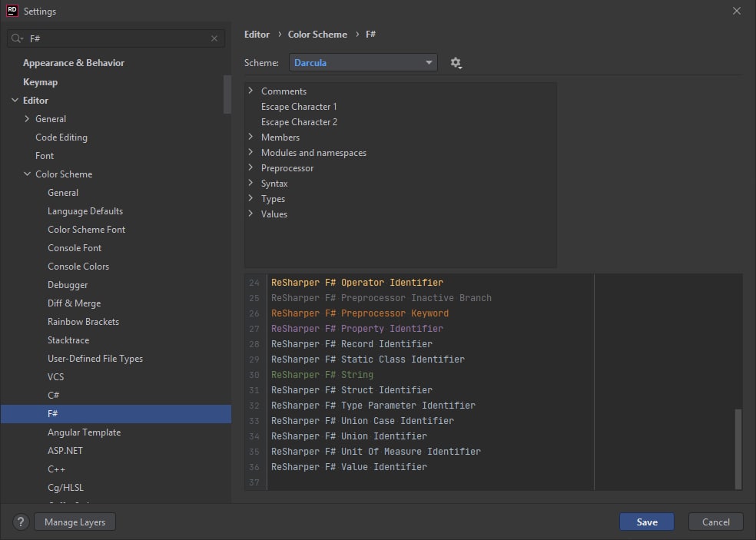Click the sidebar vertical scrollbar
This screenshot has width=756, height=540.
227,94
